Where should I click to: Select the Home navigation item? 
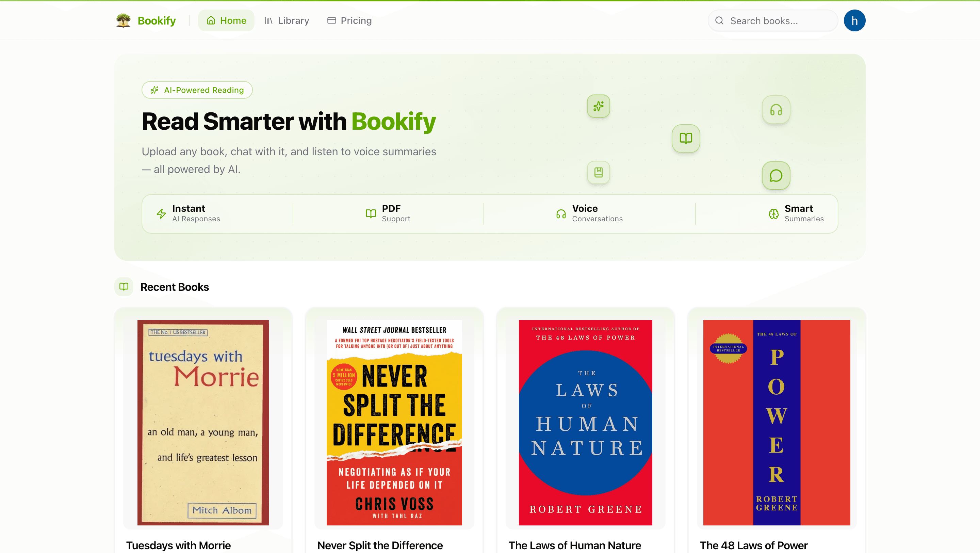(226, 20)
